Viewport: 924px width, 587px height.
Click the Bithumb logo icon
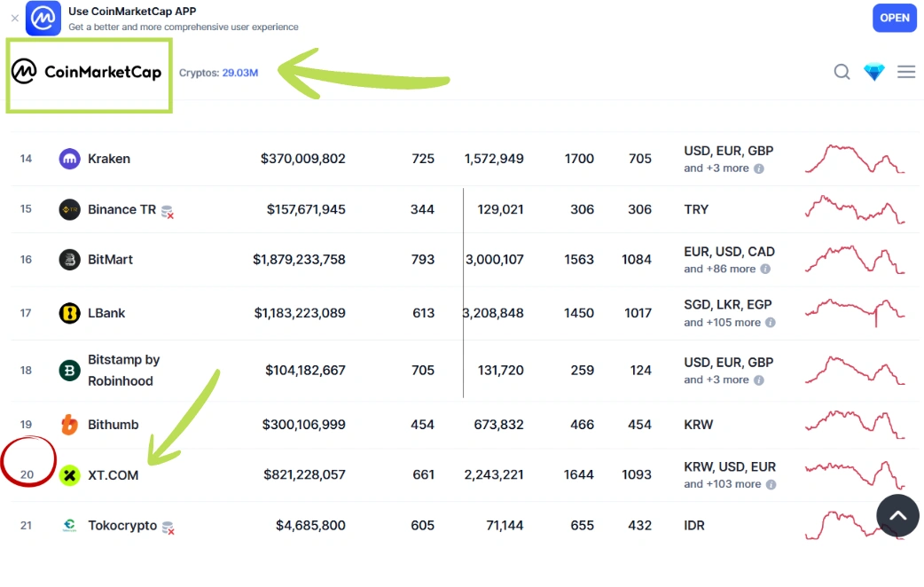[69, 425]
